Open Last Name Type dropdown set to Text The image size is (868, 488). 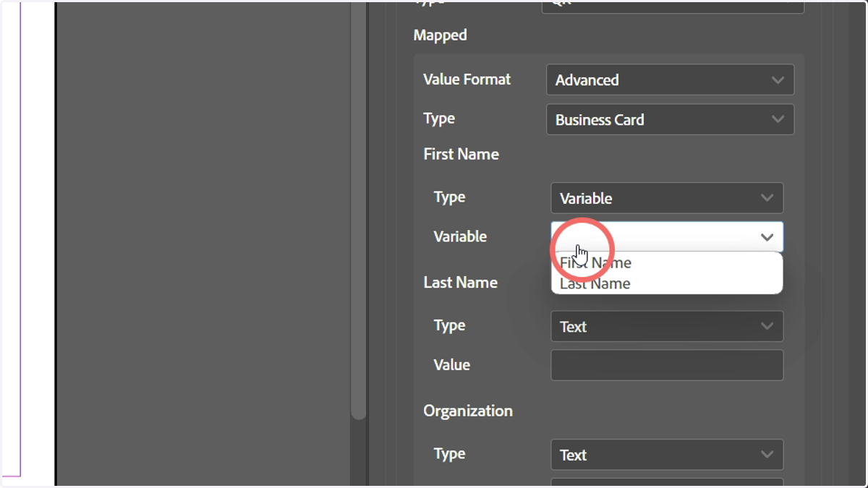(x=667, y=327)
